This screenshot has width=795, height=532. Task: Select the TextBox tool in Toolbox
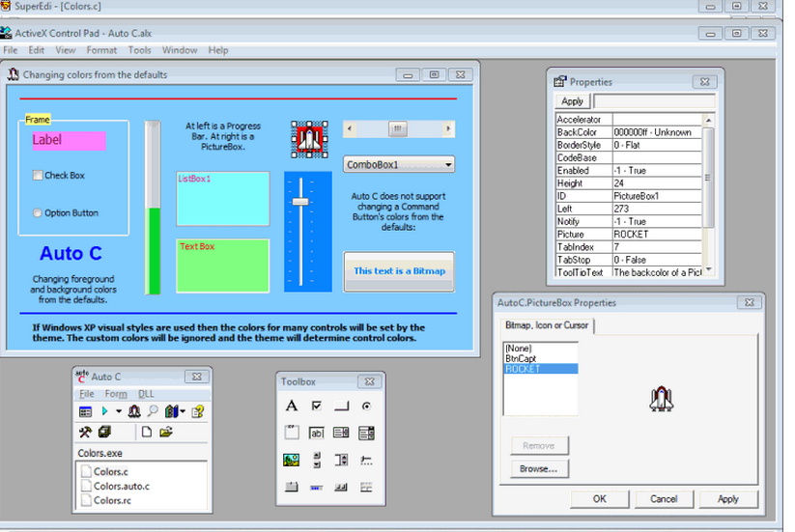click(317, 434)
